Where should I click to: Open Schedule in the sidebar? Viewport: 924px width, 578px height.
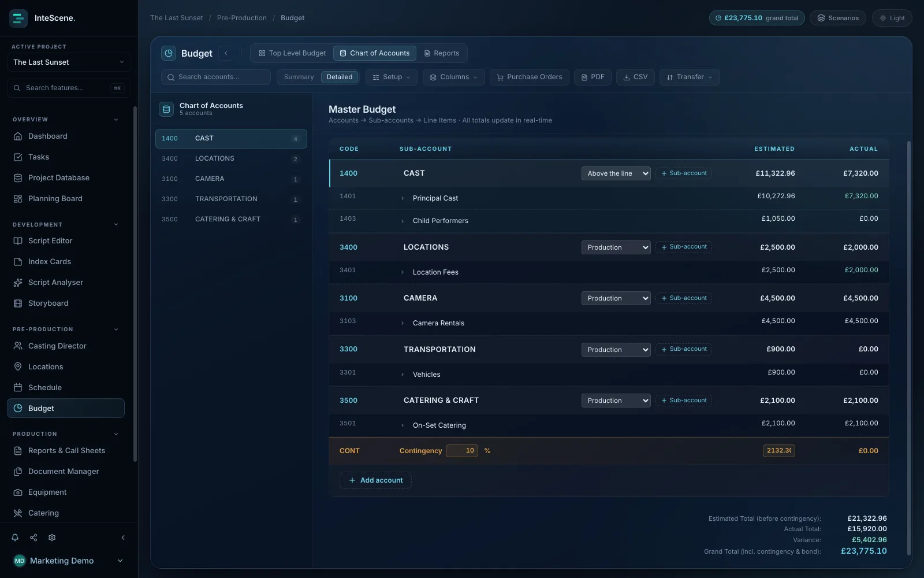(x=66, y=388)
